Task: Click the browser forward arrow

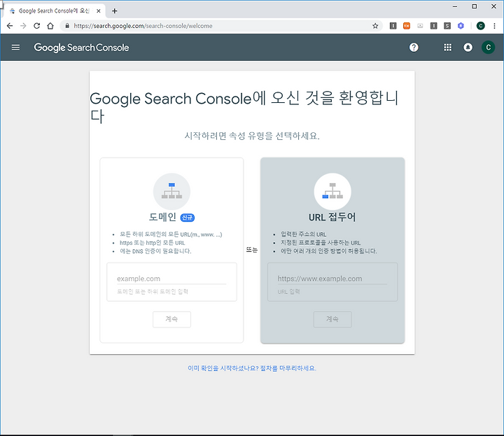Action: (x=23, y=26)
